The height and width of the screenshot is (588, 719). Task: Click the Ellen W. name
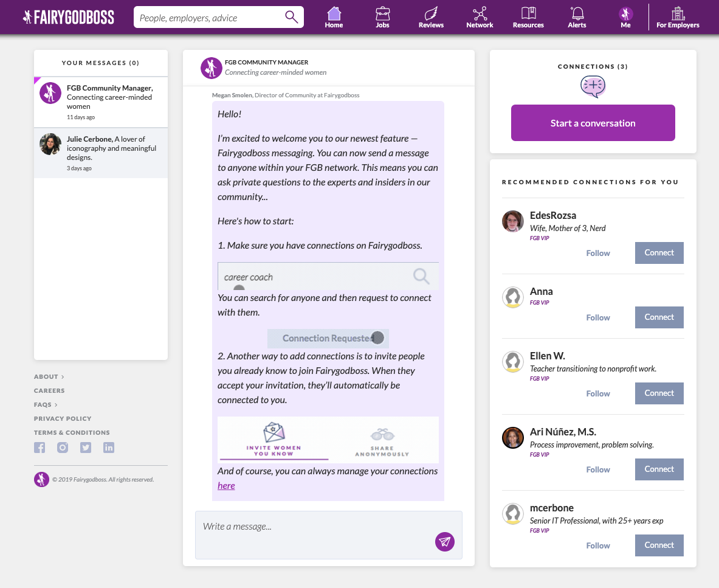tap(548, 356)
